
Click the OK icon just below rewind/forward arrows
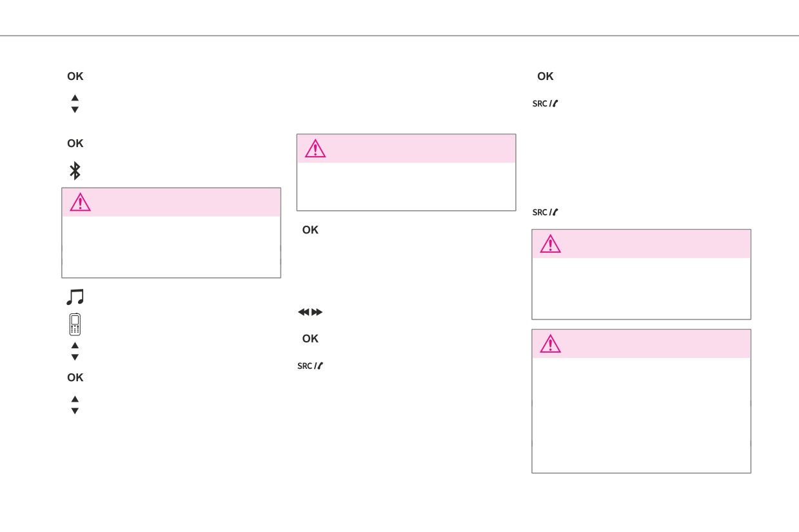point(310,339)
